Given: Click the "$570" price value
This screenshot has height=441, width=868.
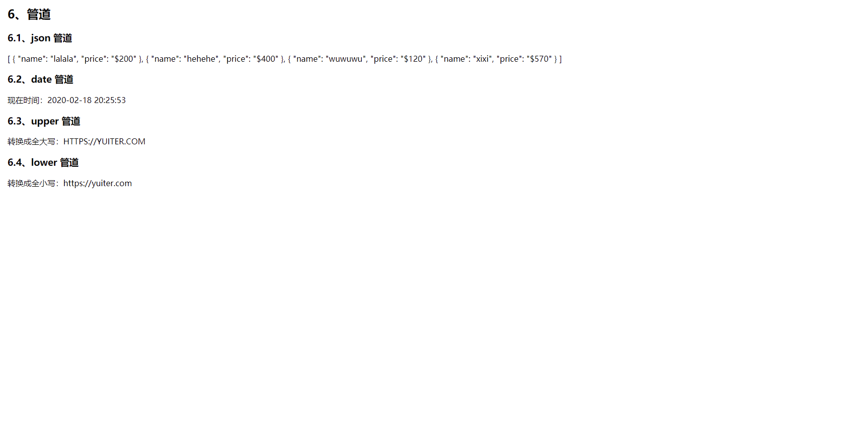Looking at the screenshot, I should 539,59.
